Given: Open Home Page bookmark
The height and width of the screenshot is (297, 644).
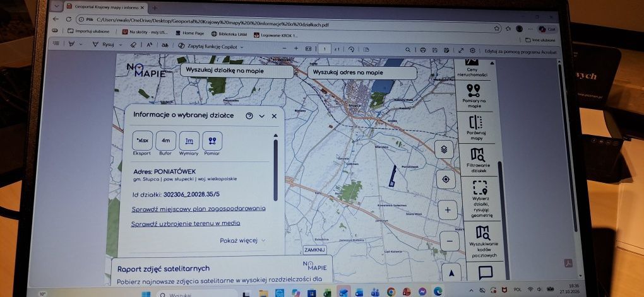Looking at the screenshot, I should [189, 33].
